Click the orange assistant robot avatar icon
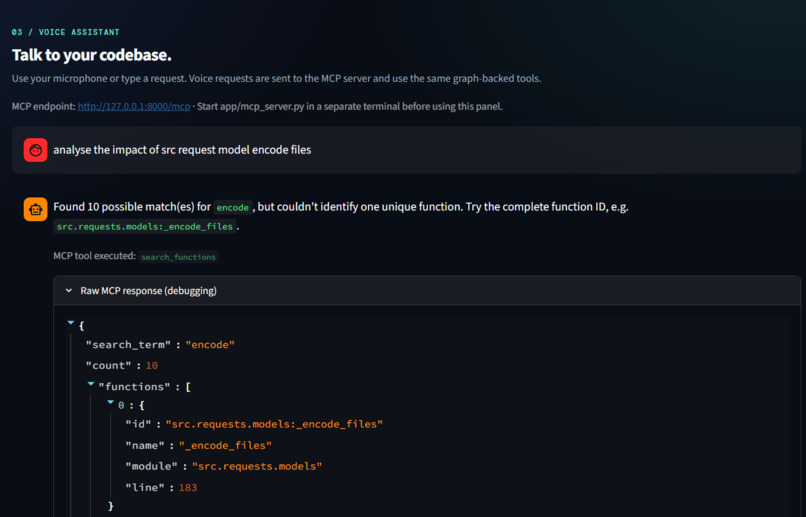 35,209
